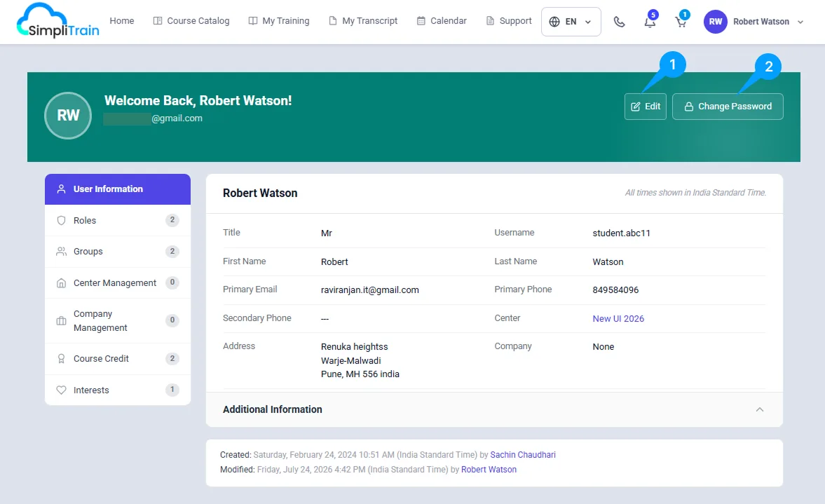The height and width of the screenshot is (504, 825).
Task: Click the My Training icon
Action: point(253,21)
